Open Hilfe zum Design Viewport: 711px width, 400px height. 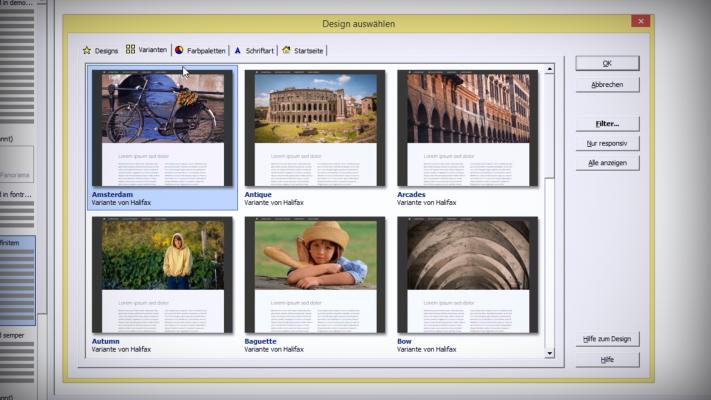pos(607,339)
